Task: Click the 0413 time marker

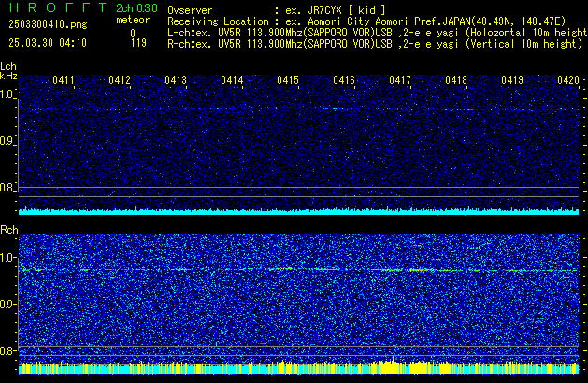Action: [x=176, y=80]
